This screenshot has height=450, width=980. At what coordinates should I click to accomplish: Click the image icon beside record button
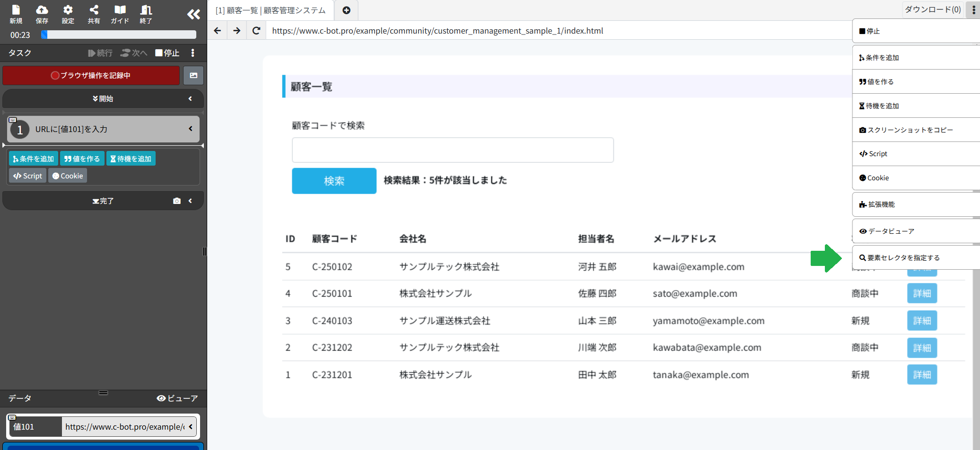tap(193, 75)
